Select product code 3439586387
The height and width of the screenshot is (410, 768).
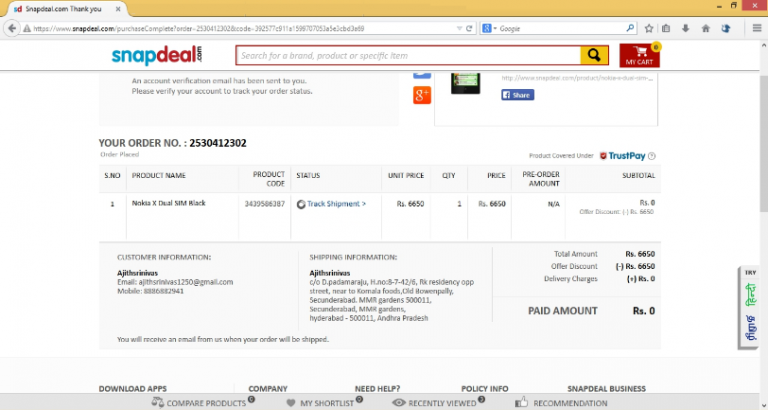(264, 204)
